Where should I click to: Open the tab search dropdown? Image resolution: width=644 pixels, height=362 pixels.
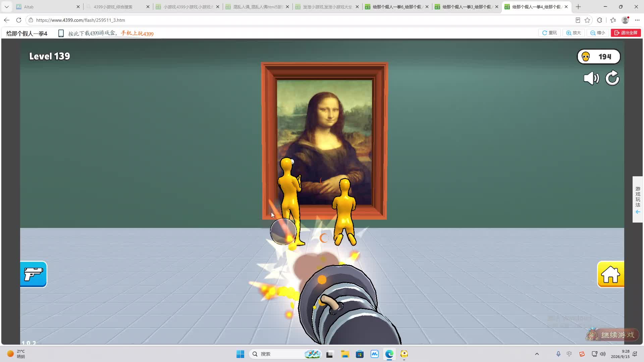click(7, 7)
